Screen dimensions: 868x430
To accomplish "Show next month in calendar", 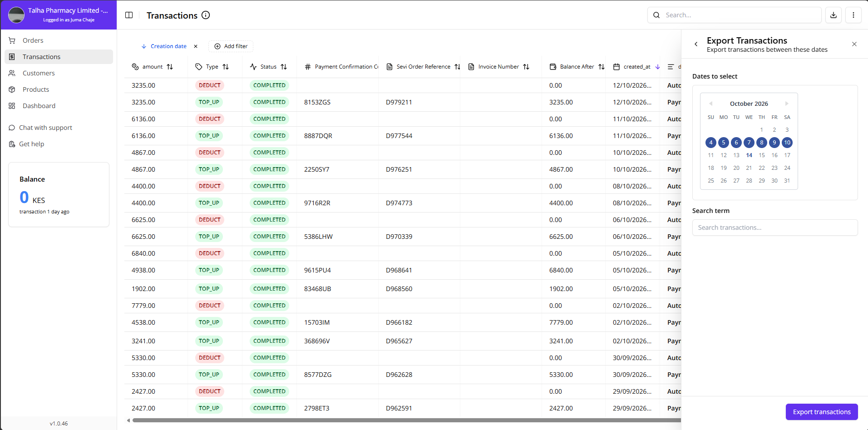I will pos(787,104).
